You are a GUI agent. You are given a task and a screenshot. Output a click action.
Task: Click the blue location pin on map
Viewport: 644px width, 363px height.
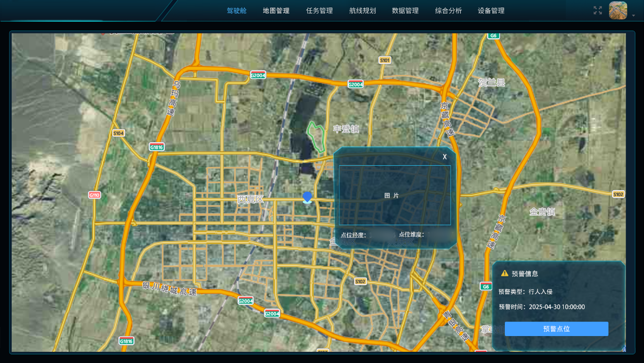(307, 197)
